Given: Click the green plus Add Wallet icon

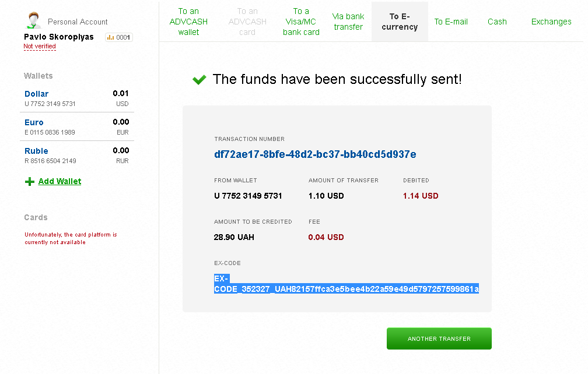Looking at the screenshot, I should tap(30, 182).
